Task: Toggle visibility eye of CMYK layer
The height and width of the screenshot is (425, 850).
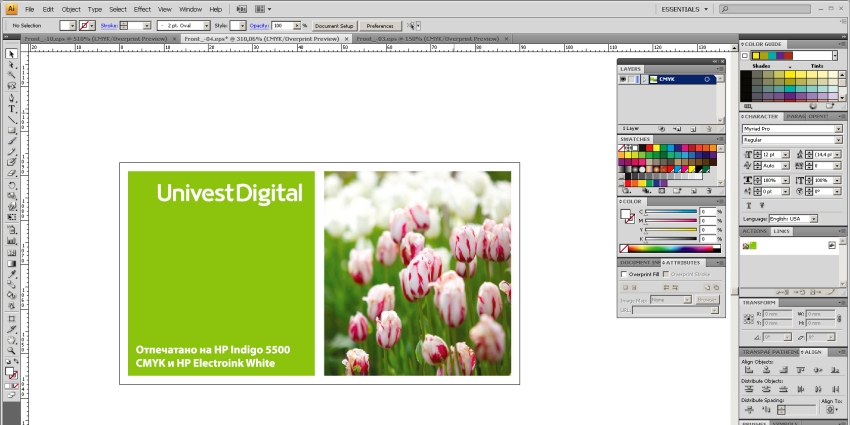Action: [x=623, y=79]
